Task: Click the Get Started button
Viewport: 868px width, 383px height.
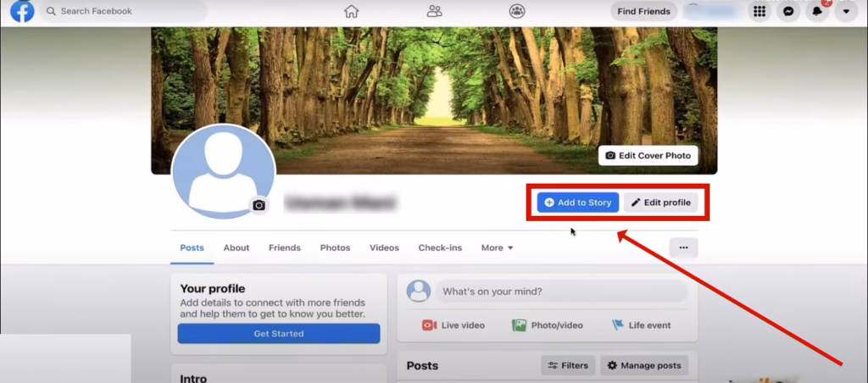Action: [x=278, y=334]
